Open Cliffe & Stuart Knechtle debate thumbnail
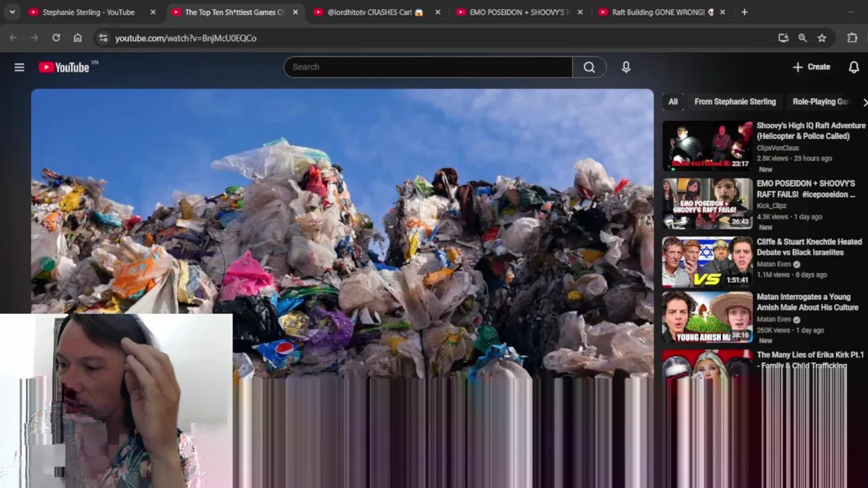Screen dimensions: 868x488 [x=707, y=262]
